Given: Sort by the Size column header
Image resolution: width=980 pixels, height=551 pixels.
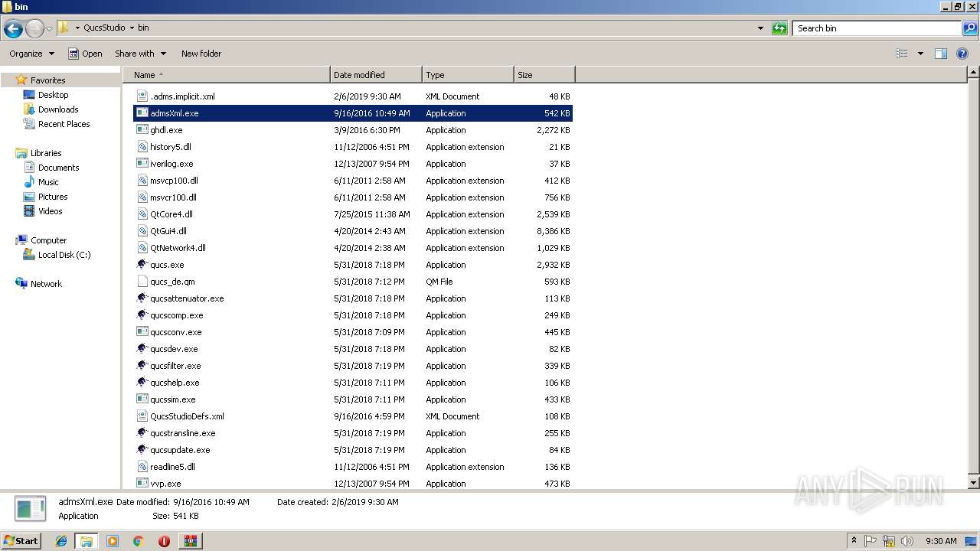Looking at the screenshot, I should tap(544, 75).
